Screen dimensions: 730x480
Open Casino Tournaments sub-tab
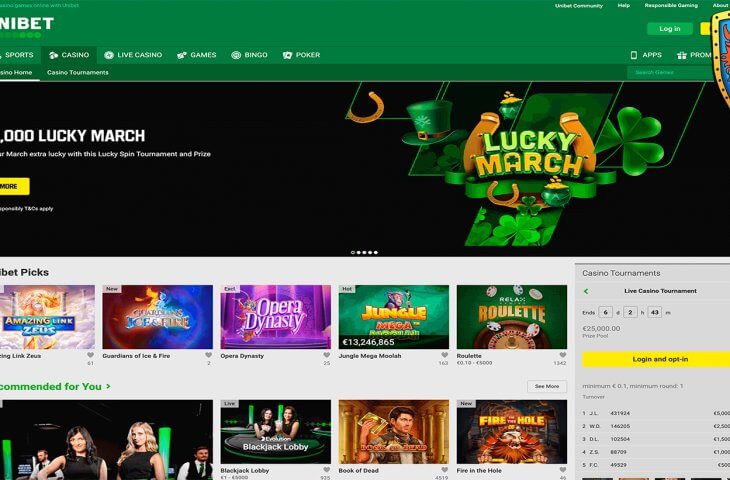click(78, 73)
